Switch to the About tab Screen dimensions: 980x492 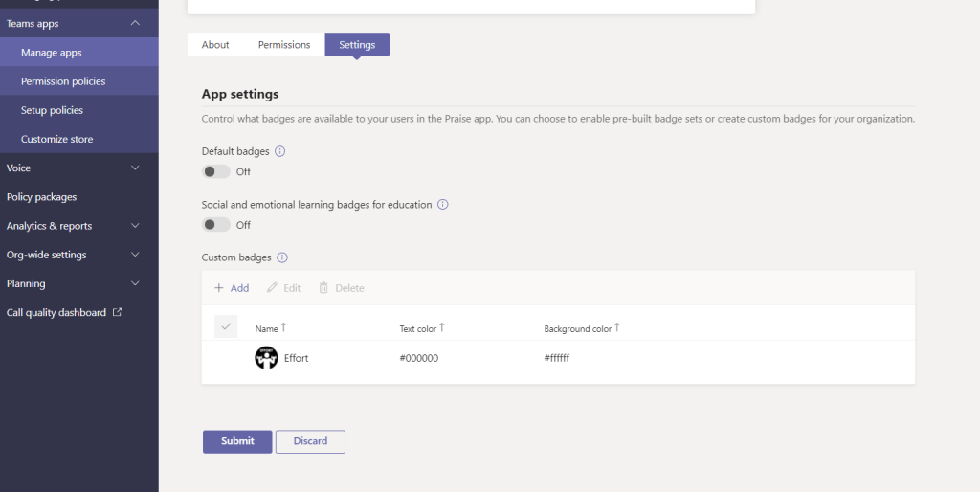(215, 45)
